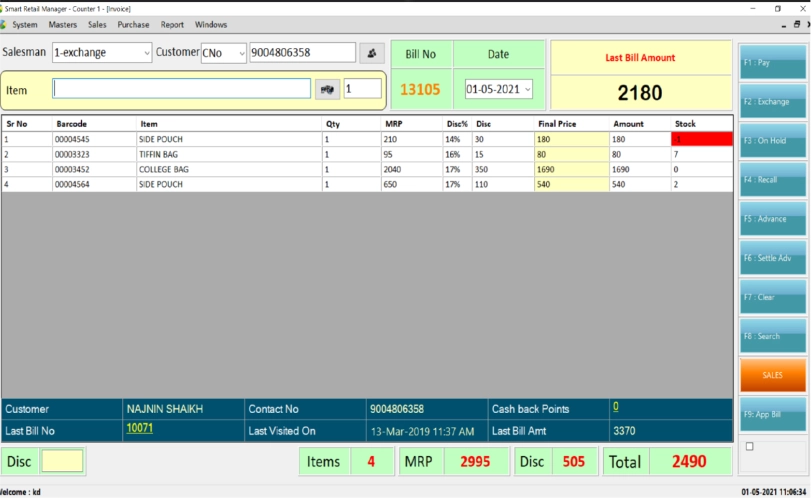Image resolution: width=811 pixels, height=498 pixels.
Task: Toggle the checkbox below F9 App Bill
Action: point(750,446)
